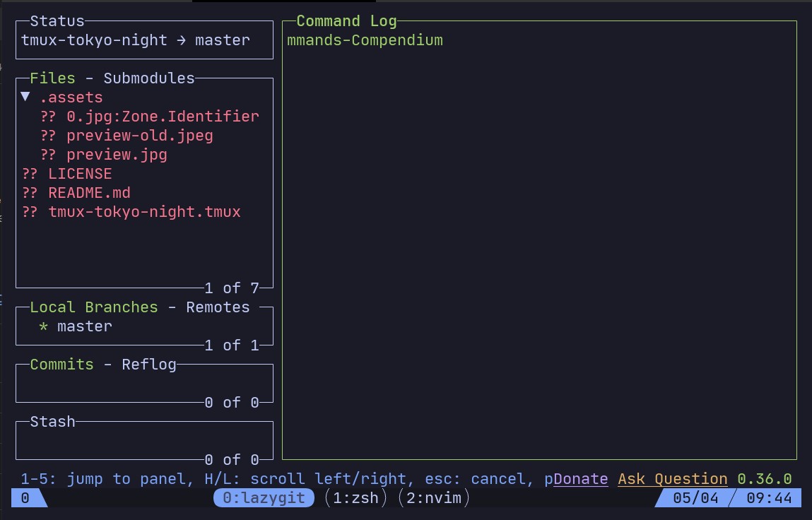Switch to tmux window 0:lazygit
The height and width of the screenshot is (520, 812).
tap(264, 497)
